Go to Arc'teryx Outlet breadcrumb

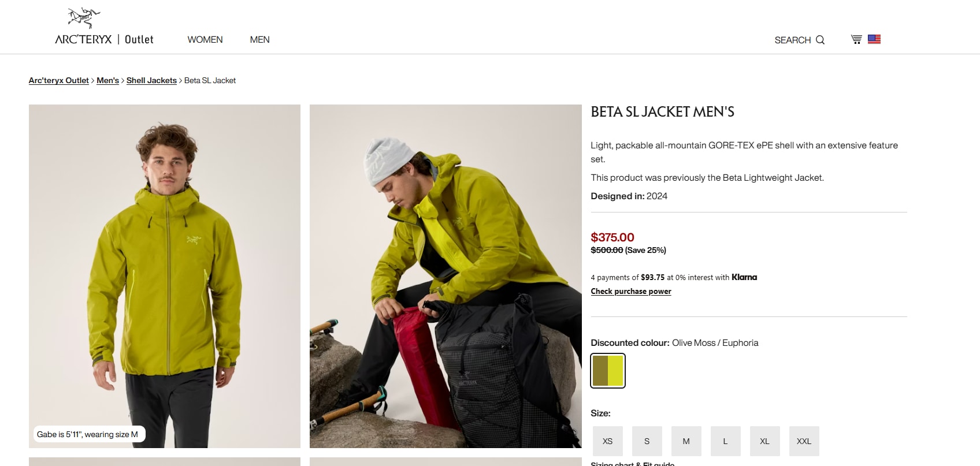point(59,81)
